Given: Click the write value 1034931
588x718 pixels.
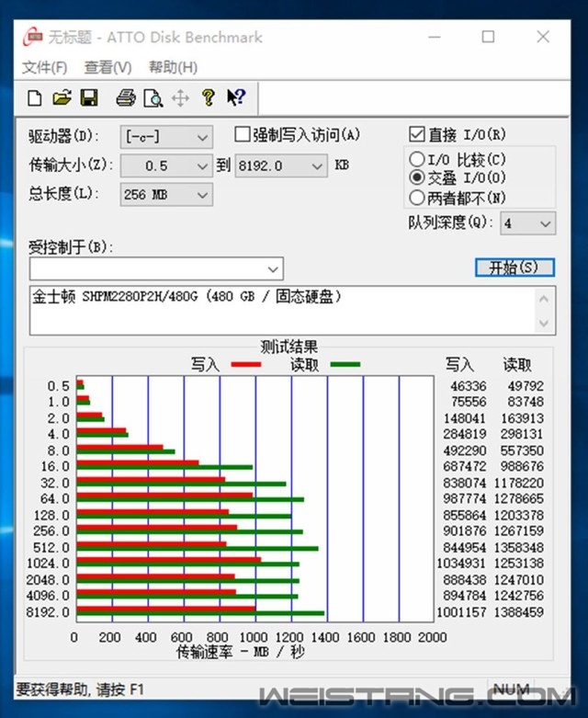Looking at the screenshot, I should (x=461, y=563).
